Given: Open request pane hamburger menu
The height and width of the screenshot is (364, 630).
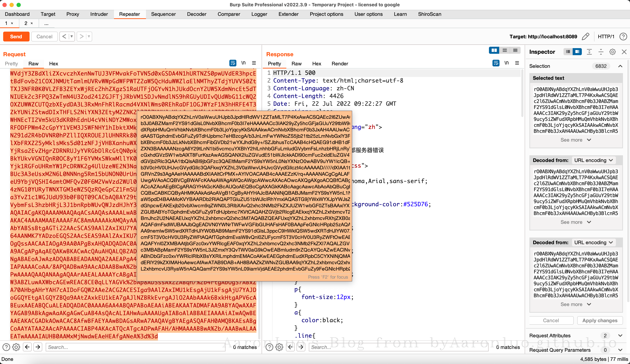Looking at the screenshot, I should click(x=254, y=63).
